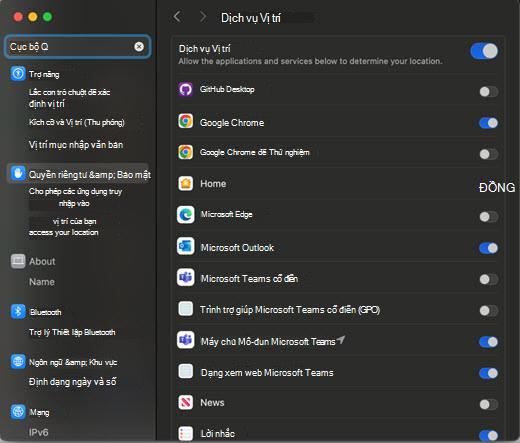520x443 pixels.
Task: Click the About laptop icon
Action: pyautogui.click(x=18, y=261)
